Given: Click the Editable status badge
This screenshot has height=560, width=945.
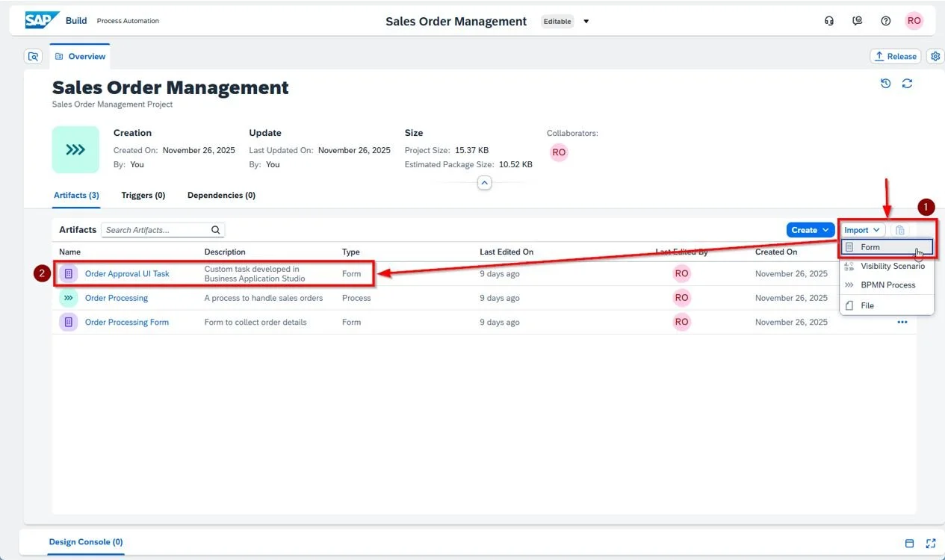Looking at the screenshot, I should [x=557, y=22].
